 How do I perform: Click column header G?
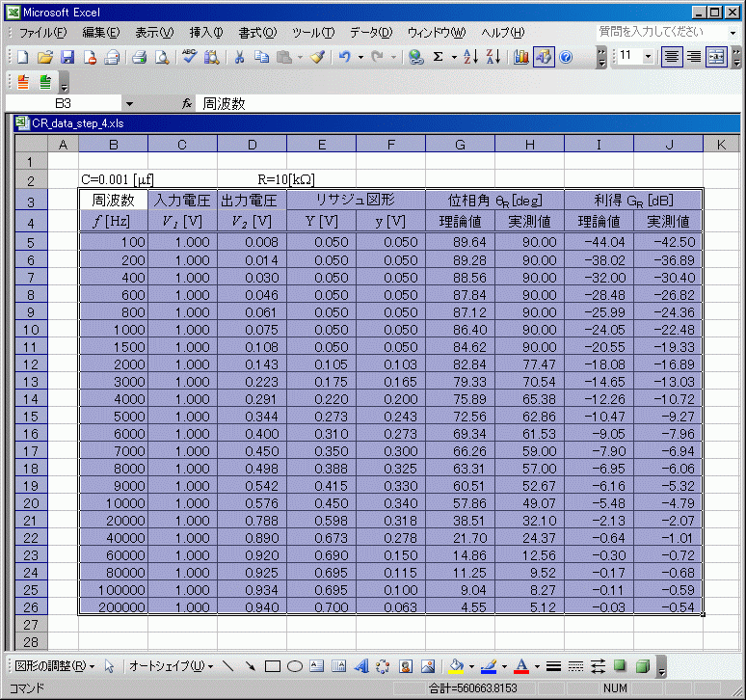point(460,144)
